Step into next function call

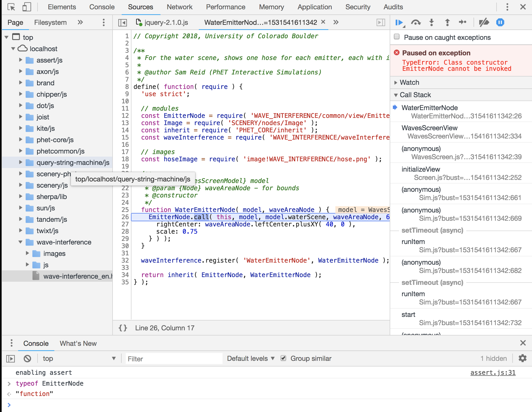[x=431, y=23]
